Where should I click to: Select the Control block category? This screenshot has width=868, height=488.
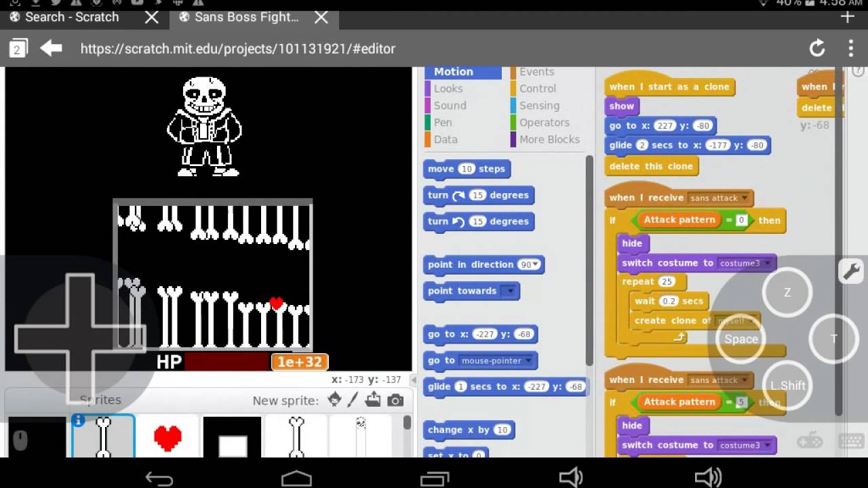pyautogui.click(x=538, y=89)
